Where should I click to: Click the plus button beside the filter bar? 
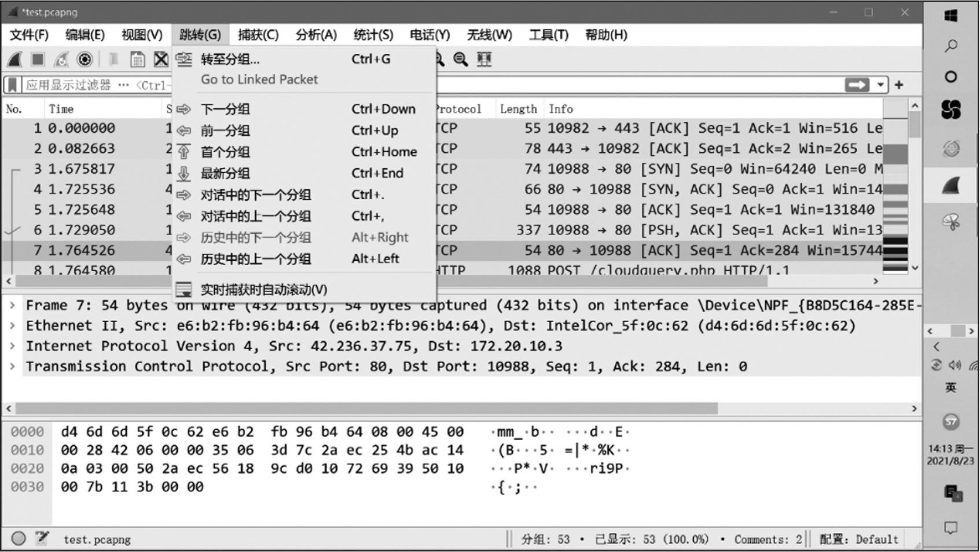[899, 85]
